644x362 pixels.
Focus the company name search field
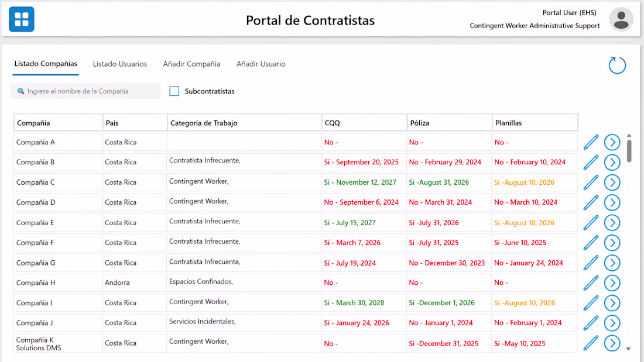coord(86,91)
